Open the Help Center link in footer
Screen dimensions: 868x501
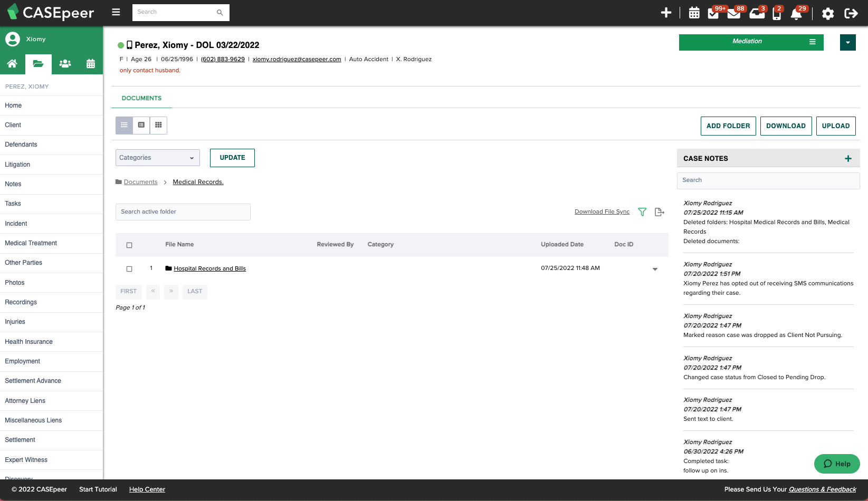point(147,489)
